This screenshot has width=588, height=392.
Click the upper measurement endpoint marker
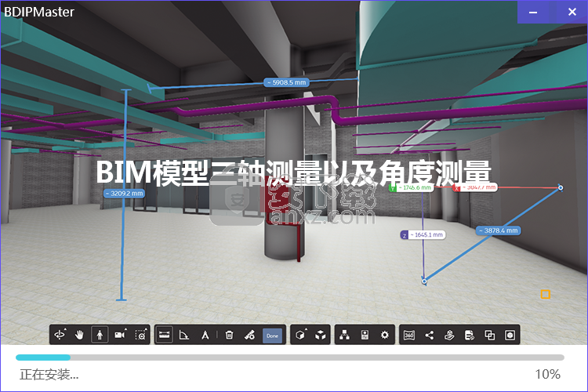coord(561,187)
